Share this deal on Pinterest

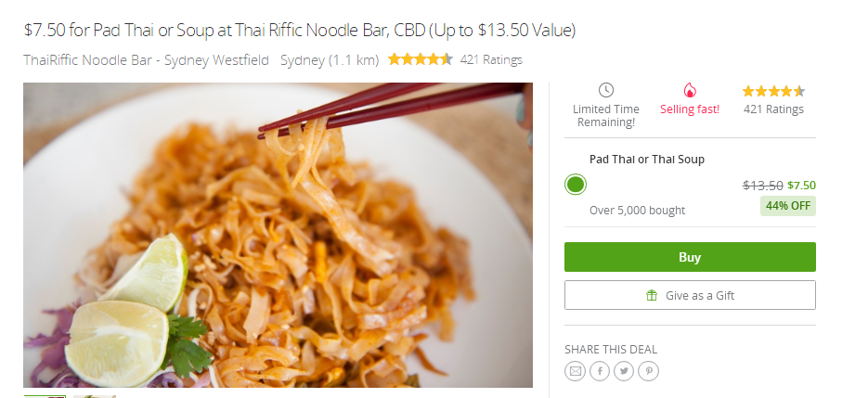pyautogui.click(x=648, y=371)
